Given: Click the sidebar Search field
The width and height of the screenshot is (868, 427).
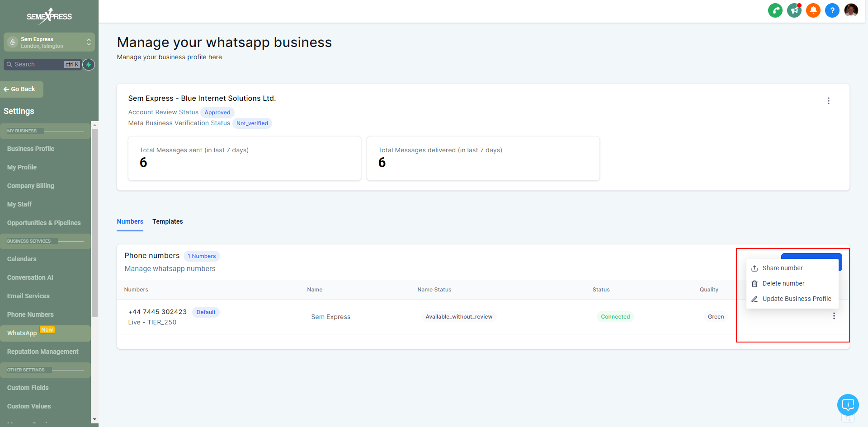Looking at the screenshot, I should pyautogui.click(x=42, y=65).
